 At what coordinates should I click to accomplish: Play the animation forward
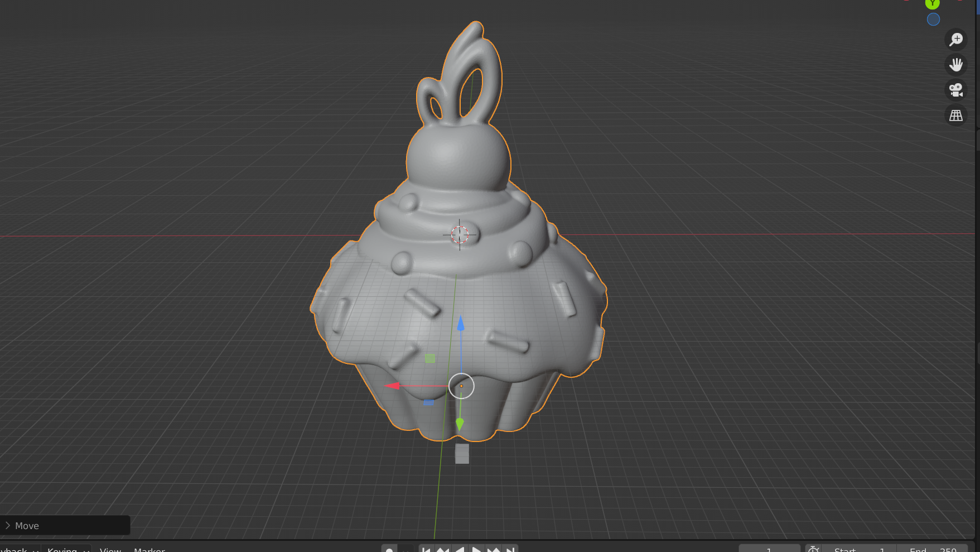point(476,549)
